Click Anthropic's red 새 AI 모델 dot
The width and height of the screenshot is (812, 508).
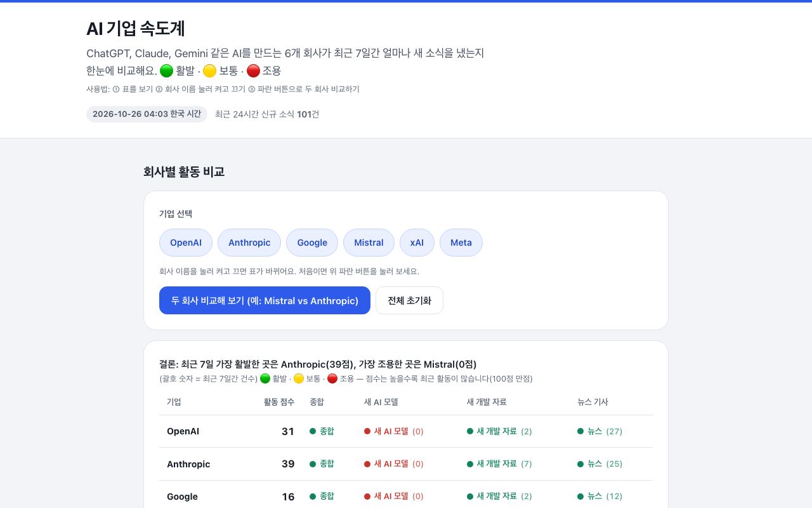(367, 464)
